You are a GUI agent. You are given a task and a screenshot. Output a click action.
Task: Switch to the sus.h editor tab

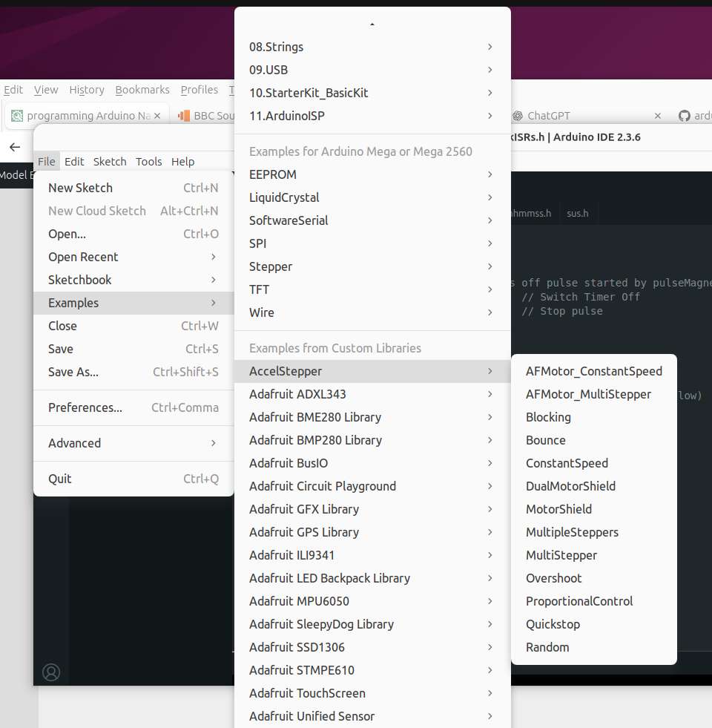[x=578, y=213]
